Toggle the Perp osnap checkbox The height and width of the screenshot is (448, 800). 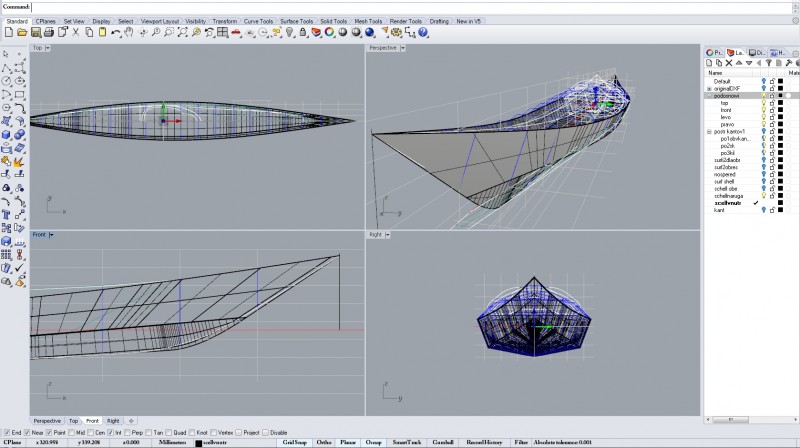pos(127,432)
